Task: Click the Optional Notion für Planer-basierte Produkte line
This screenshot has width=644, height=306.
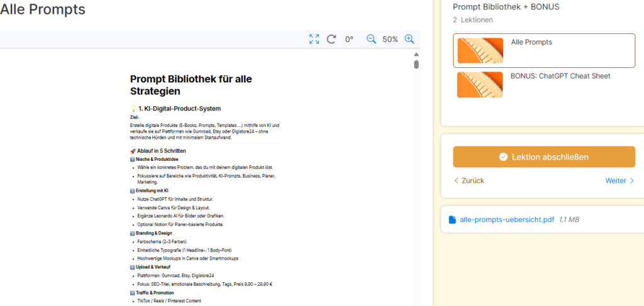Action: 180,224
